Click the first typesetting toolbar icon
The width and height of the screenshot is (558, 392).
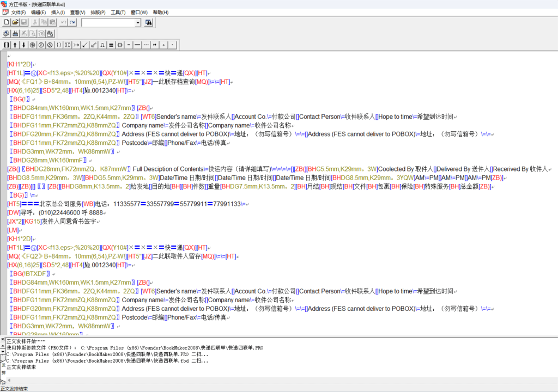7,34
